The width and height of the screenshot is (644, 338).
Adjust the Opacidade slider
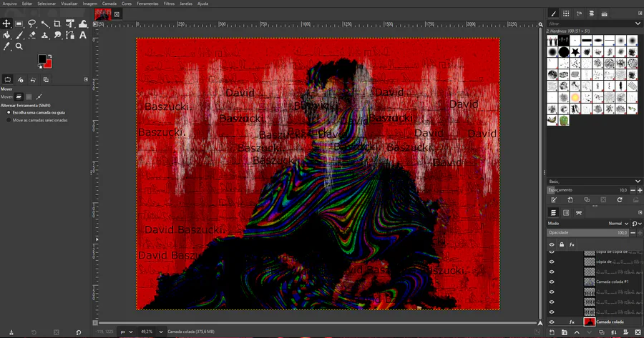587,232
